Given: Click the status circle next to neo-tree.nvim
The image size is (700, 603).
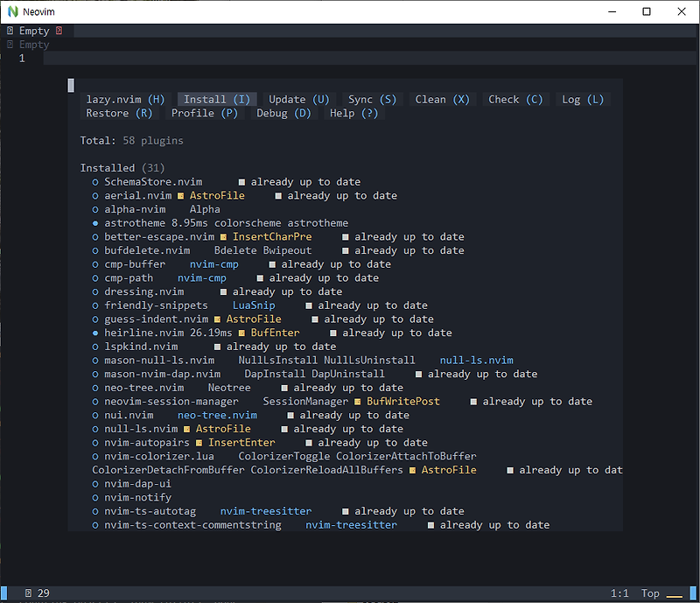Looking at the screenshot, I should (x=94, y=387).
